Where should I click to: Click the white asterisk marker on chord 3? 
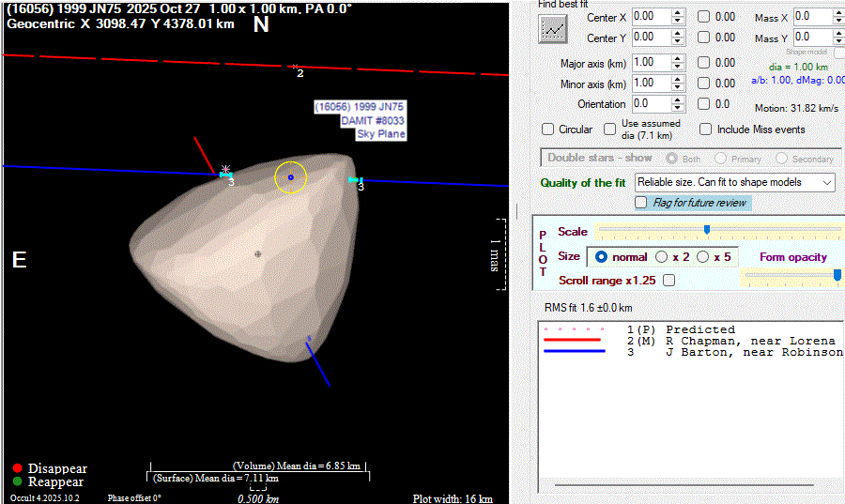pos(225,170)
